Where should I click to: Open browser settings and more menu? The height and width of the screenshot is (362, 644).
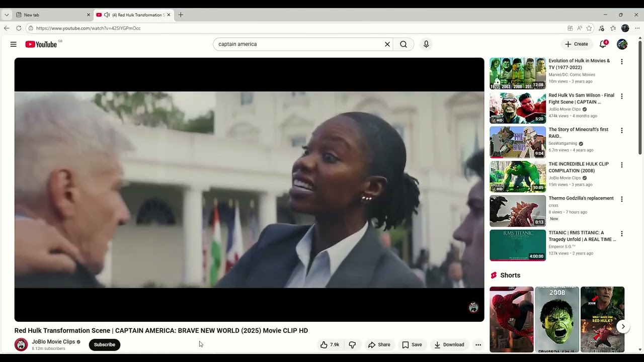tap(637, 28)
